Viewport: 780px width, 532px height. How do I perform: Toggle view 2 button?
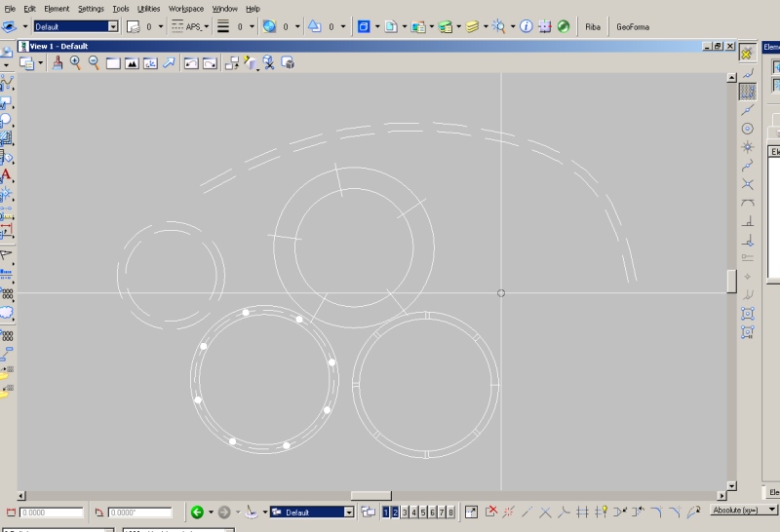pos(396,513)
